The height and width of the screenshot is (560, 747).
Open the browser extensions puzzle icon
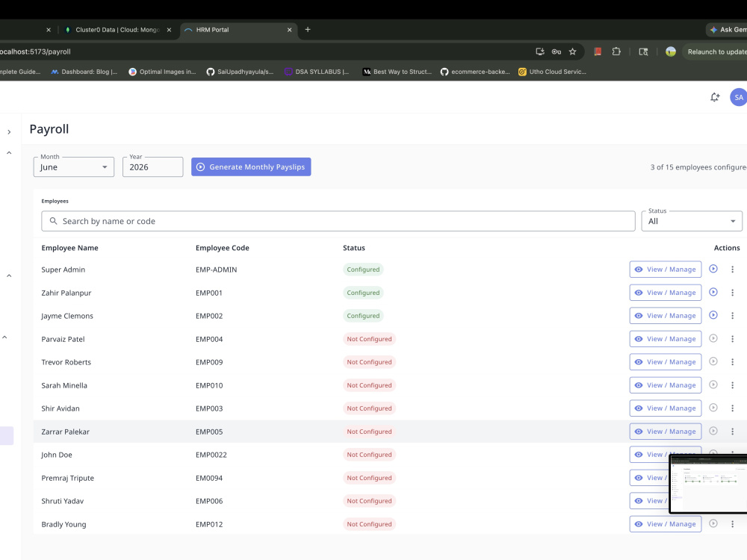(x=616, y=52)
